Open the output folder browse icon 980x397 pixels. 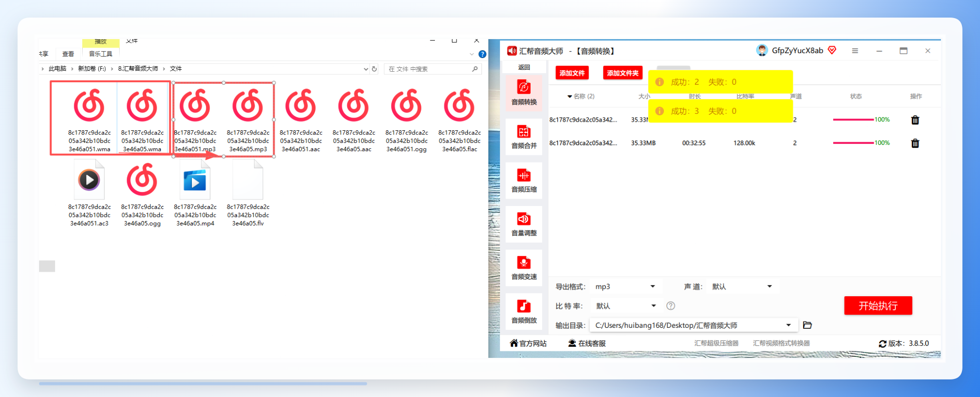click(x=807, y=325)
